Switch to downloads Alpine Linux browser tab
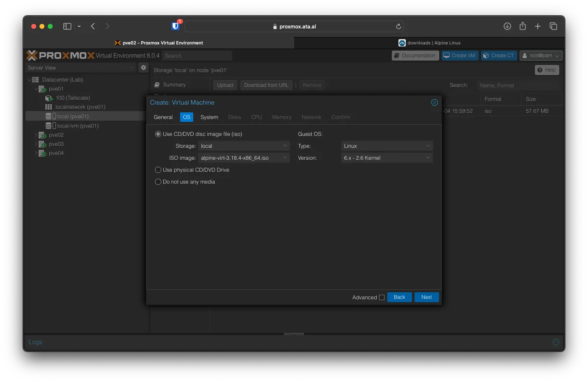This screenshot has width=588, height=382. click(x=429, y=43)
